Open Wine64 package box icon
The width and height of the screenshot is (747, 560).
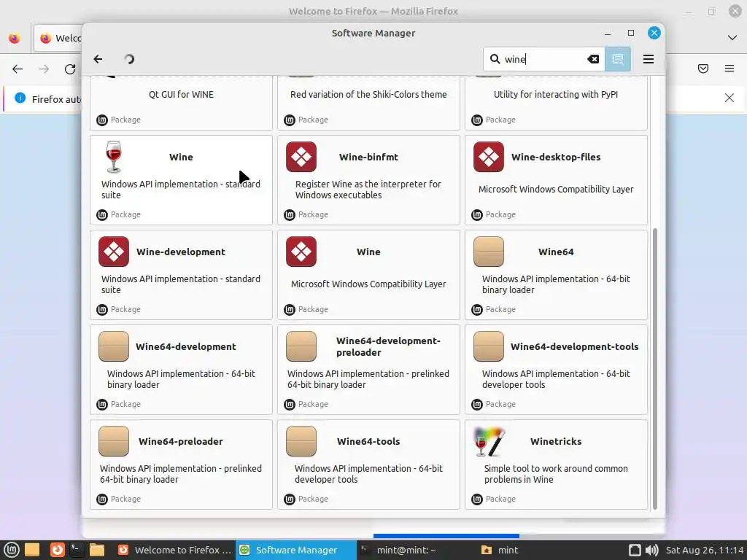(488, 252)
